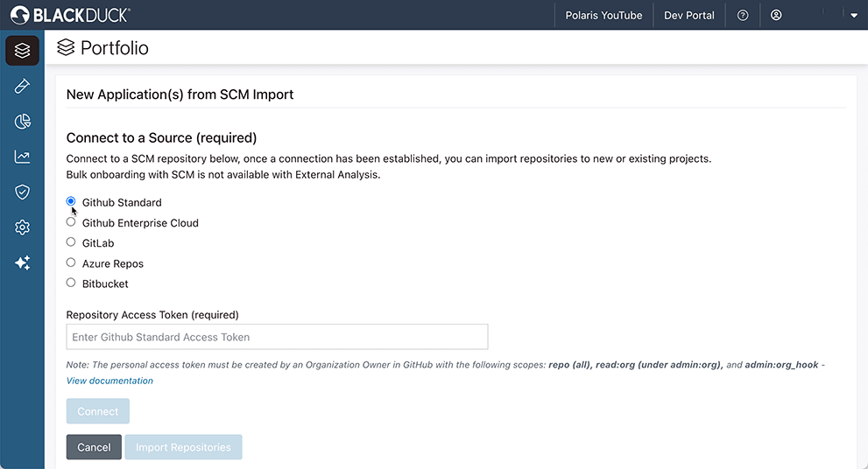Open the shield checkmark sidebar icon
Screen dimensions: 868x469
coord(22,192)
